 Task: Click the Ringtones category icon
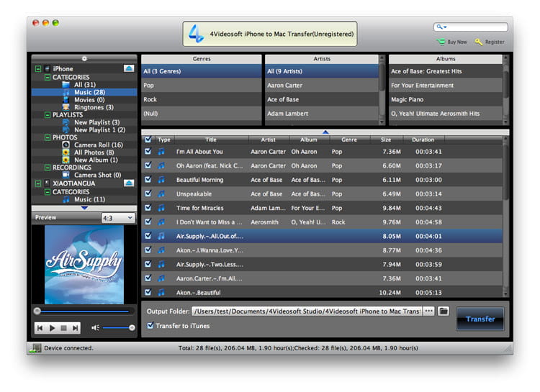coord(66,107)
